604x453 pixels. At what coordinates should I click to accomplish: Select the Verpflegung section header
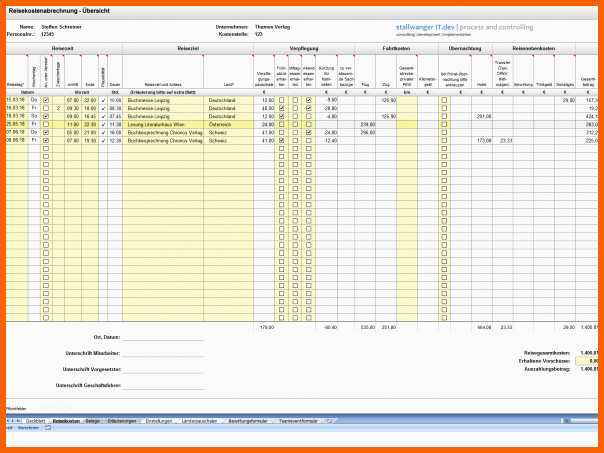pyautogui.click(x=304, y=49)
